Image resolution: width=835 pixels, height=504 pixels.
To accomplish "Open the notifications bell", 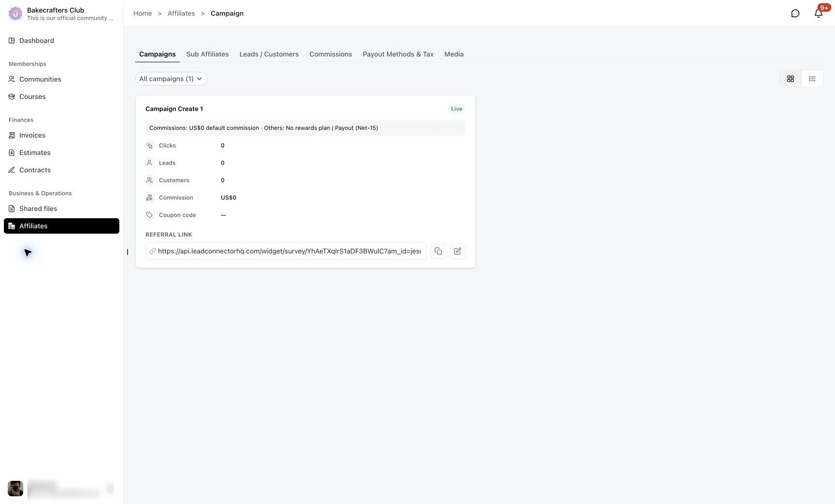I will (818, 14).
